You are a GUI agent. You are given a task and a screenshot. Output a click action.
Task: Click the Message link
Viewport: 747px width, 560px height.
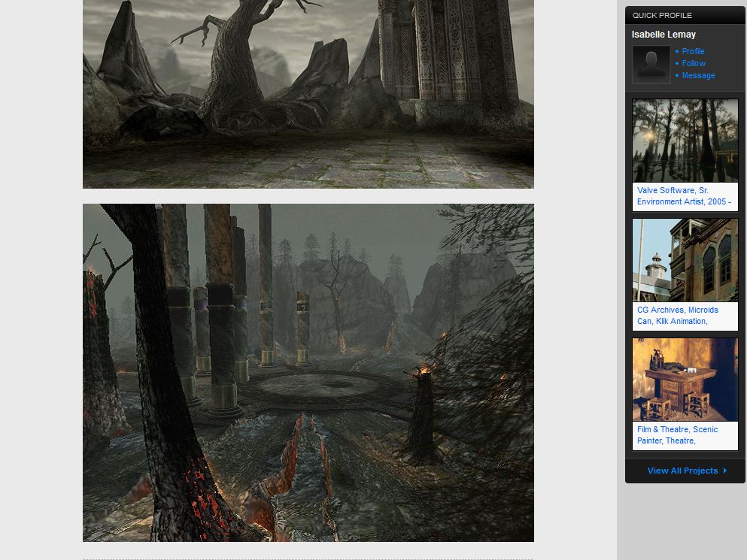point(698,75)
